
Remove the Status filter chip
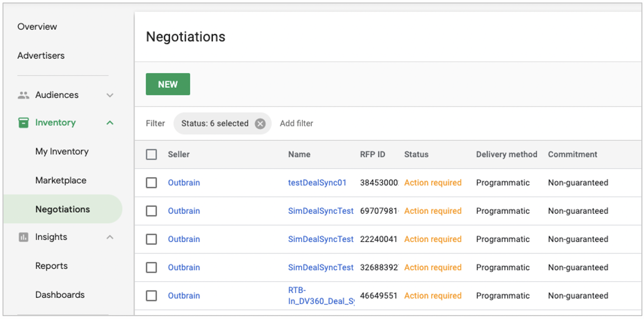pos(260,123)
